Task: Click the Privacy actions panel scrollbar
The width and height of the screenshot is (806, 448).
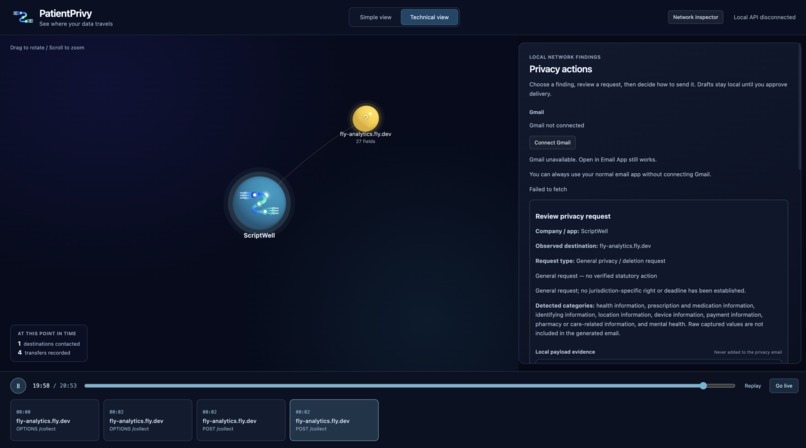Action: 799,108
